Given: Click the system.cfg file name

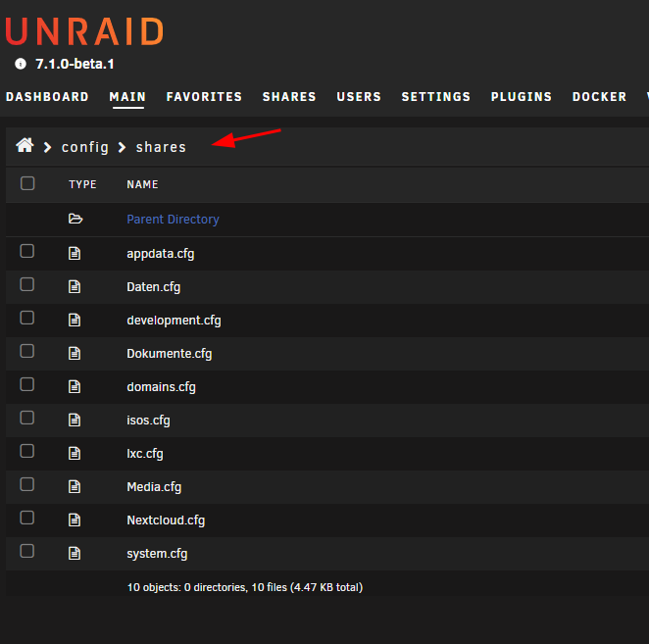Looking at the screenshot, I should [x=157, y=554].
